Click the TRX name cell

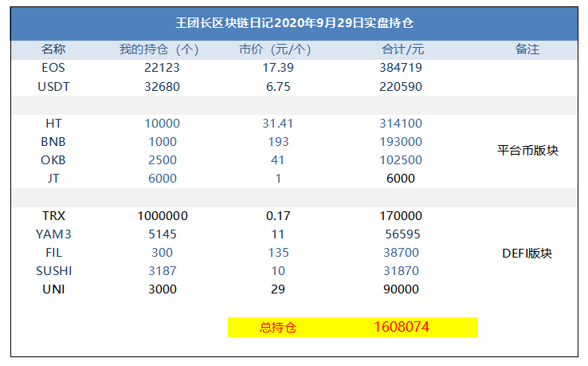coord(53,216)
